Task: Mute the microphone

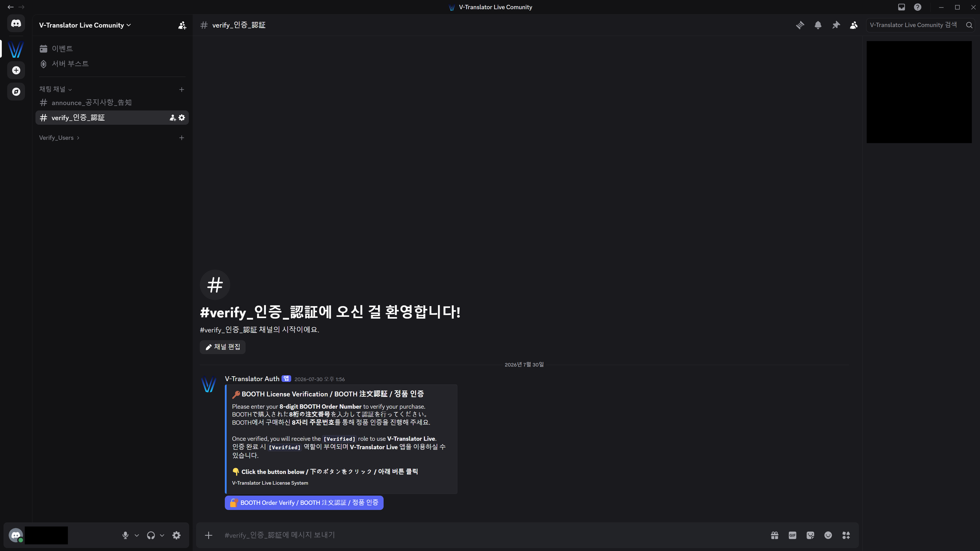Action: (x=125, y=535)
